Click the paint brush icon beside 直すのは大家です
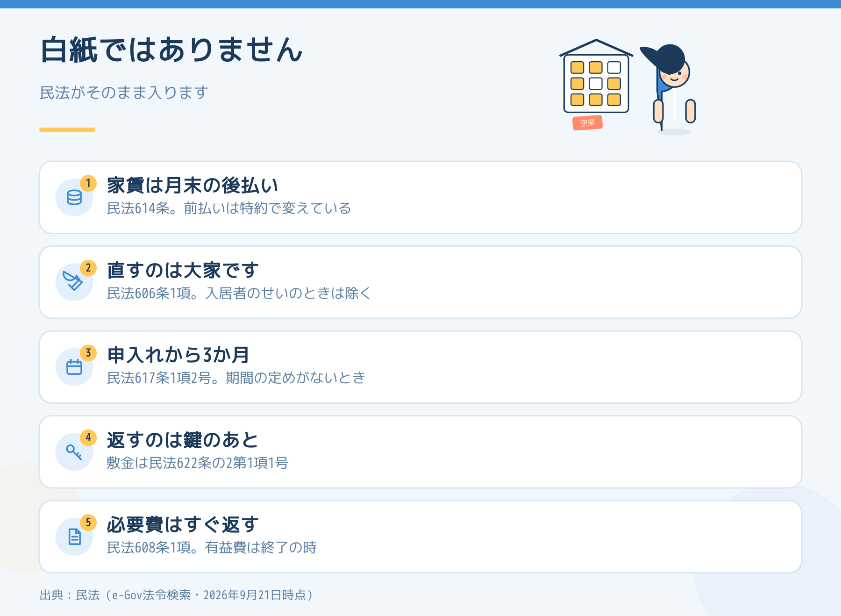 (x=73, y=281)
